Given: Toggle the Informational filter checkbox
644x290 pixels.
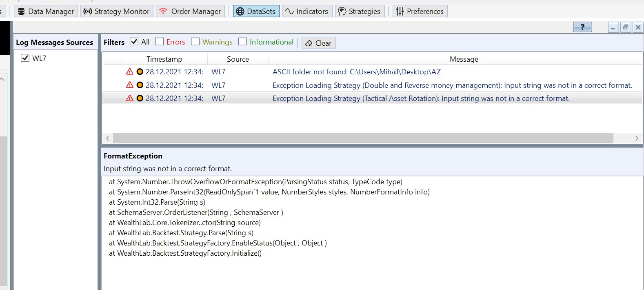Looking at the screenshot, I should click(243, 42).
